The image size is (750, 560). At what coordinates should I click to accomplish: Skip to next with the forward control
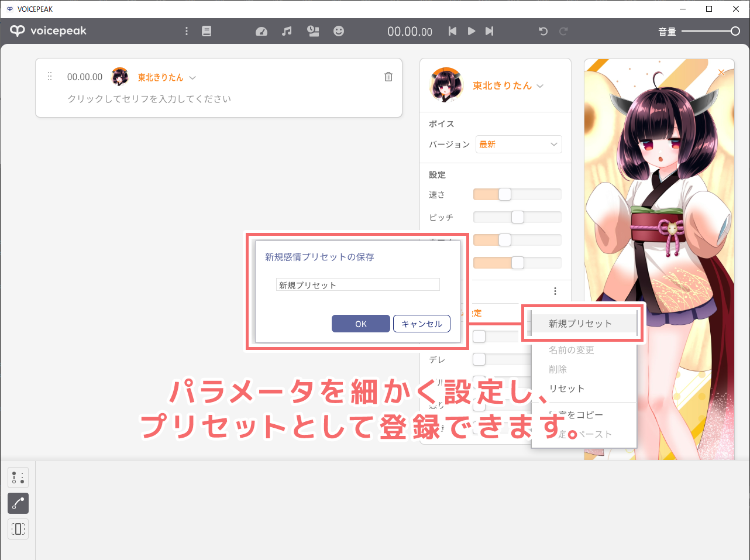click(490, 31)
